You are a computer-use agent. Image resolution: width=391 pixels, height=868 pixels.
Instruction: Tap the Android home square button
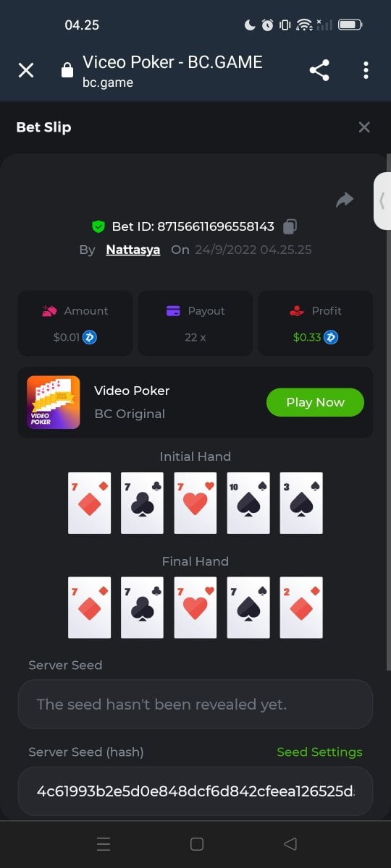pyautogui.click(x=196, y=844)
